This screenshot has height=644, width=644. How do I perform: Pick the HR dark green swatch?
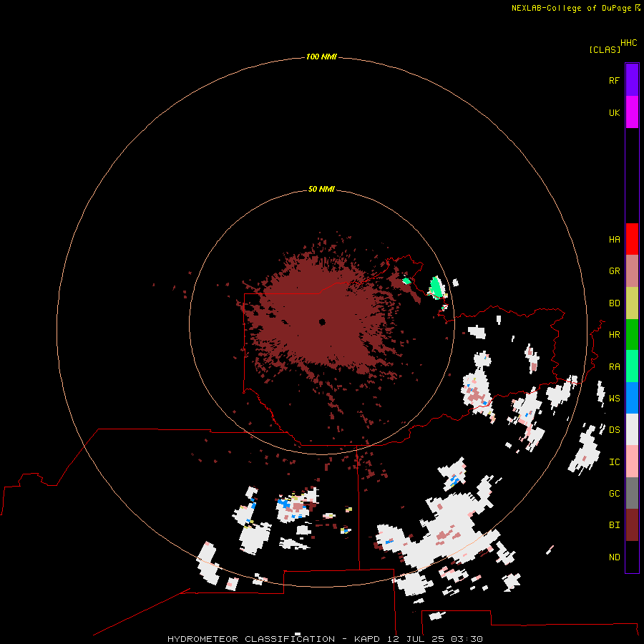(632, 335)
